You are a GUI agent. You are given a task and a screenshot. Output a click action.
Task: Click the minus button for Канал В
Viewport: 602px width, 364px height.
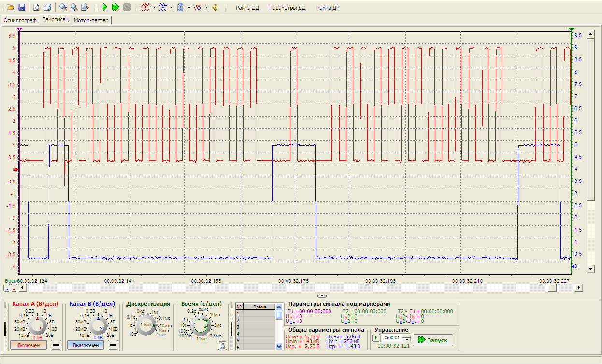click(x=113, y=345)
